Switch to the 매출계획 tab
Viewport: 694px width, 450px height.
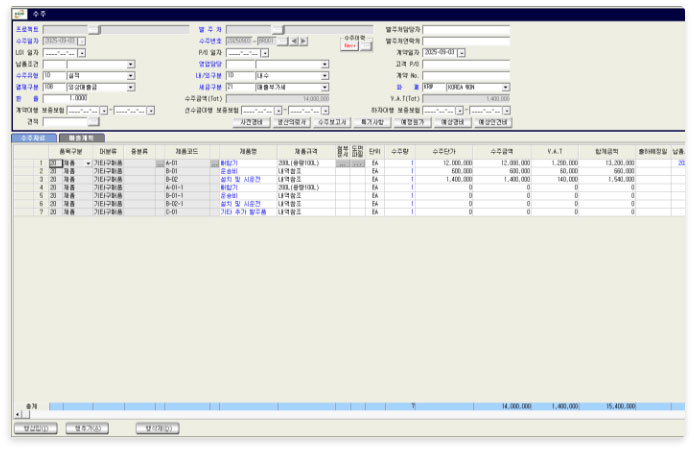(x=80, y=137)
